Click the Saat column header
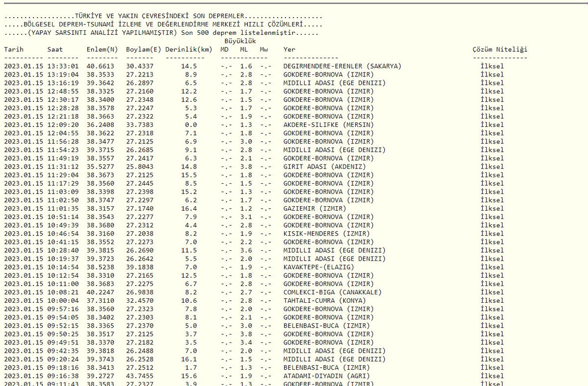 coord(55,49)
